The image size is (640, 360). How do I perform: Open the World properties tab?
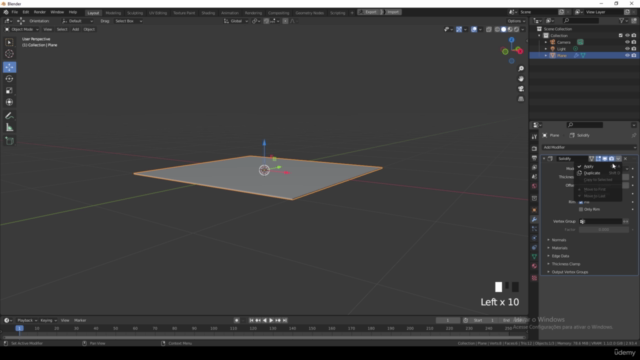click(x=534, y=186)
